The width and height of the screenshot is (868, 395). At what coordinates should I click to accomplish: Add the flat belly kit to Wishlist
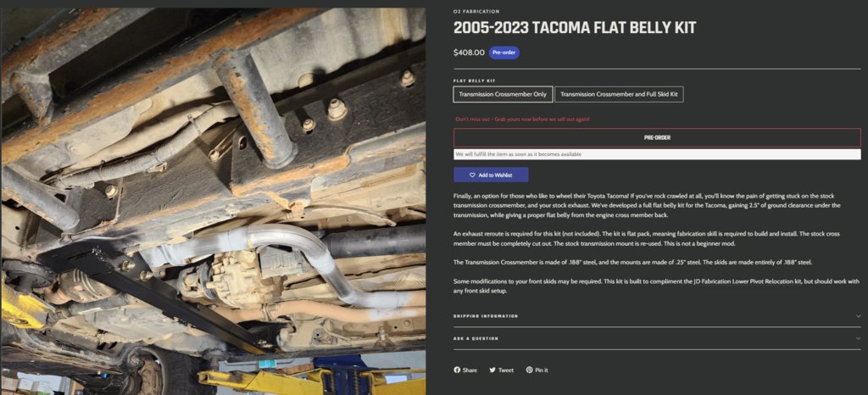[x=491, y=175]
